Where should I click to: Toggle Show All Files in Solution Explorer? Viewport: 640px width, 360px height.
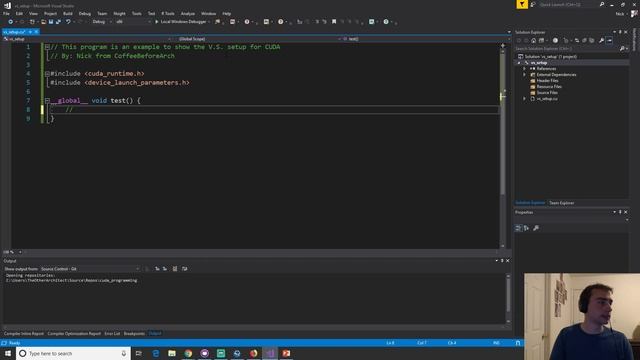coord(591,40)
